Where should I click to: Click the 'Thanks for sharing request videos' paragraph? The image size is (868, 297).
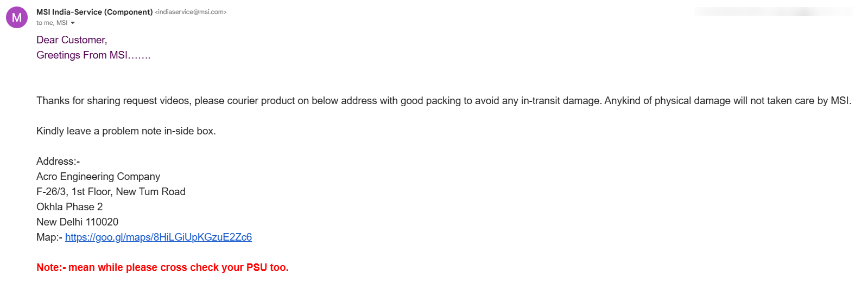pos(443,100)
